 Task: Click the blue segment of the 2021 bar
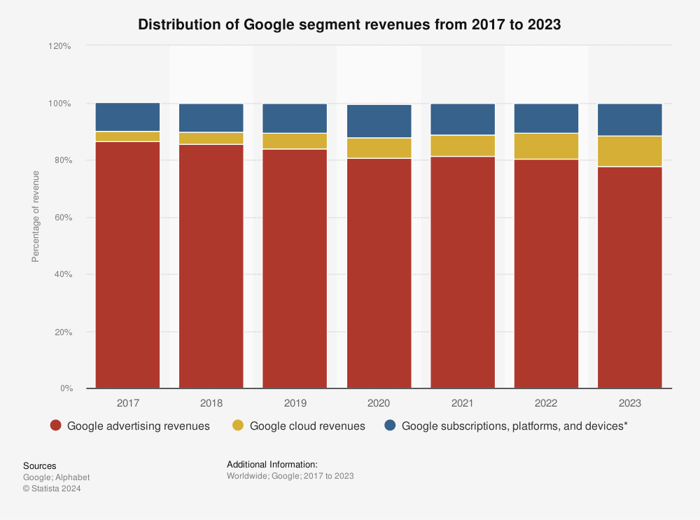point(463,119)
